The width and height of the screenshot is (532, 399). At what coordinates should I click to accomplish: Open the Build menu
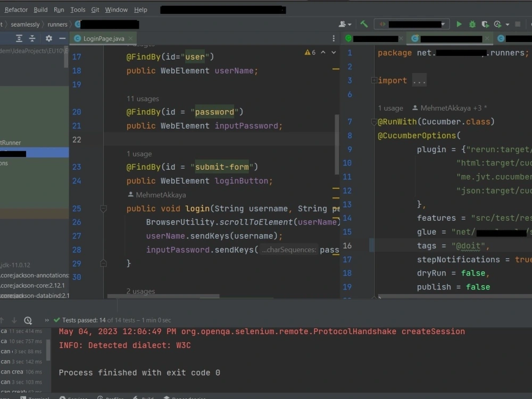pyautogui.click(x=41, y=10)
